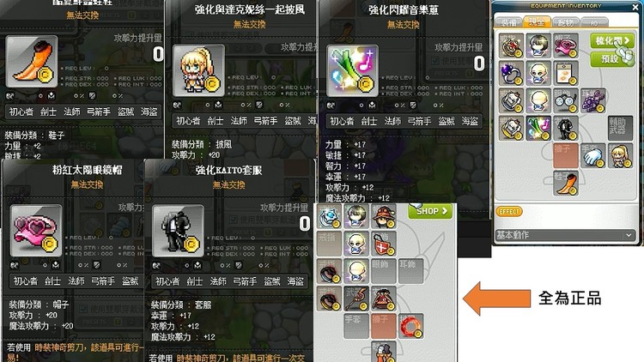Click the black suit outfit slot

coord(566,128)
